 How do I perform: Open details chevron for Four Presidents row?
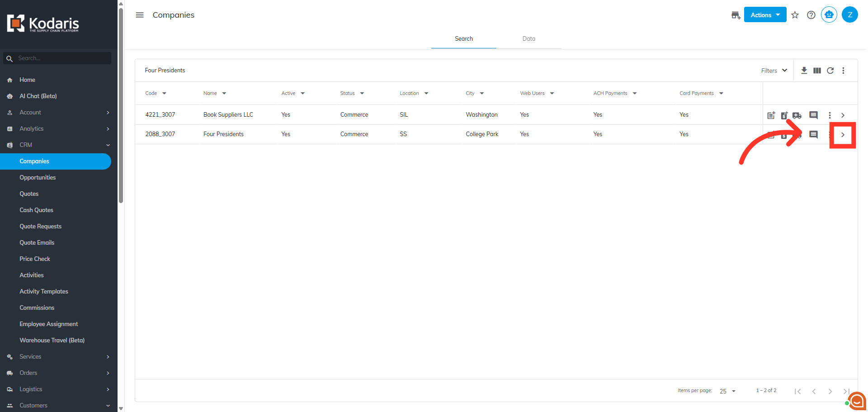tap(843, 135)
